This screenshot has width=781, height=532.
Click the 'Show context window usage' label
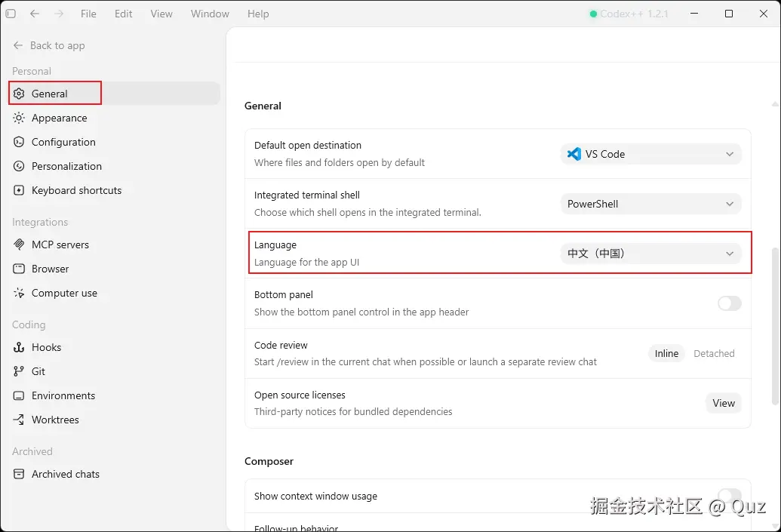[x=315, y=496]
